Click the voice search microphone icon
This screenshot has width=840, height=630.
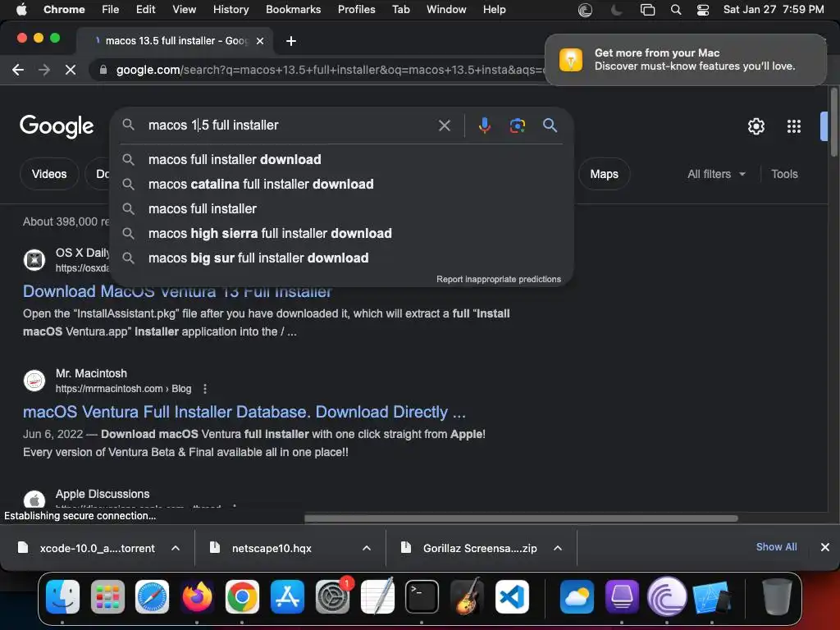click(484, 126)
